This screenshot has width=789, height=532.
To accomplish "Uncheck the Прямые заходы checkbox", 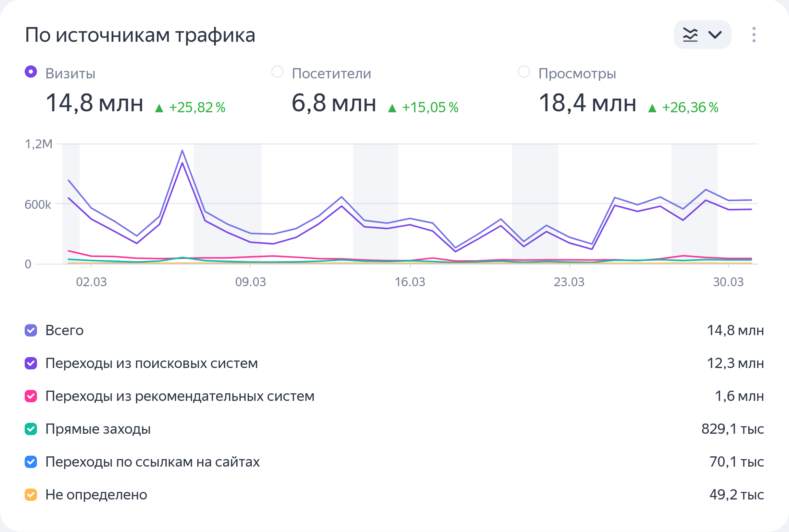I will coord(31,429).
